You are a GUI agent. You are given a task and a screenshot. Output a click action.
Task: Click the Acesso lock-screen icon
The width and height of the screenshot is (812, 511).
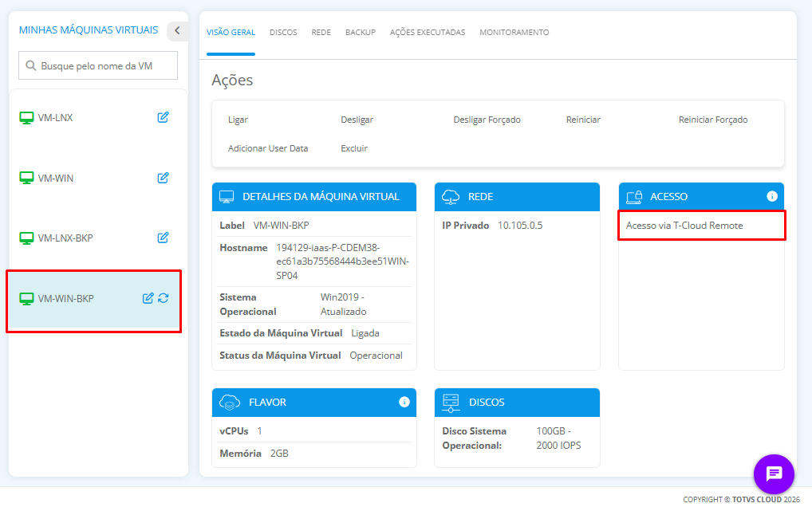coord(634,197)
